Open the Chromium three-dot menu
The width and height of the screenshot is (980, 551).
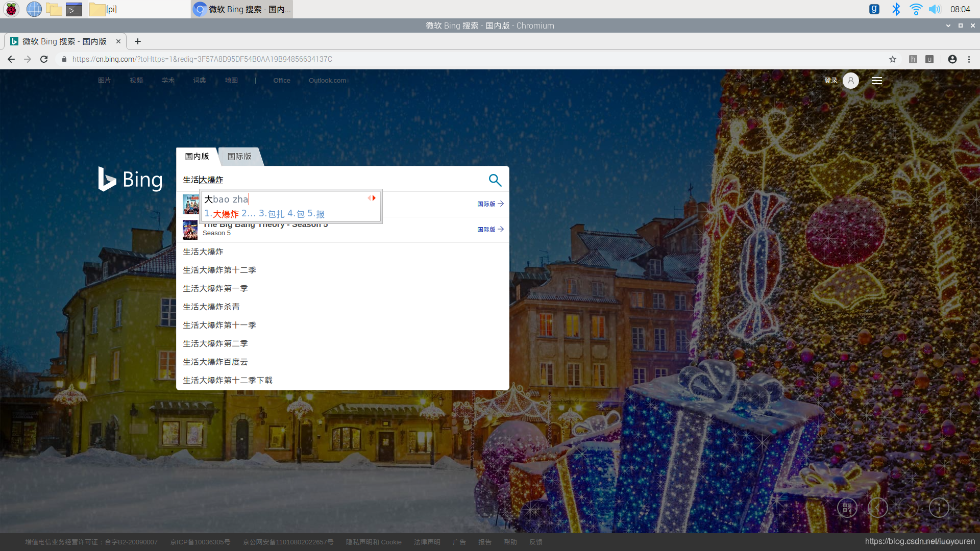pos(969,59)
